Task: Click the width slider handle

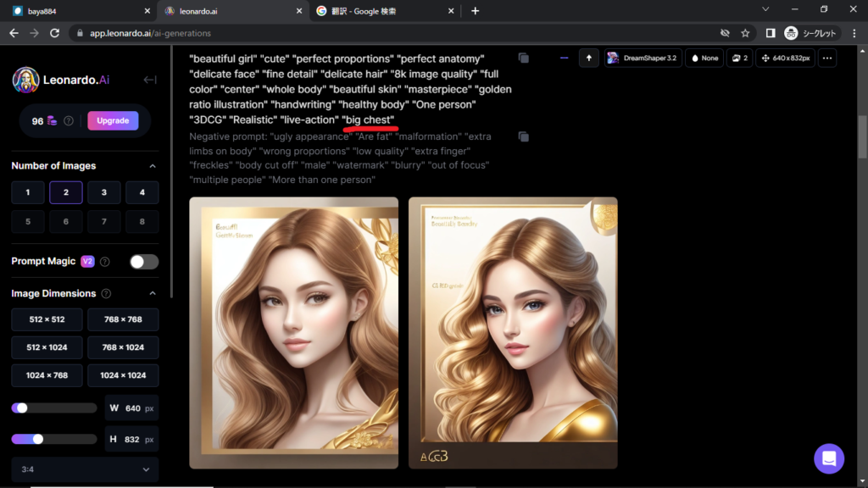Action: pos(22,408)
